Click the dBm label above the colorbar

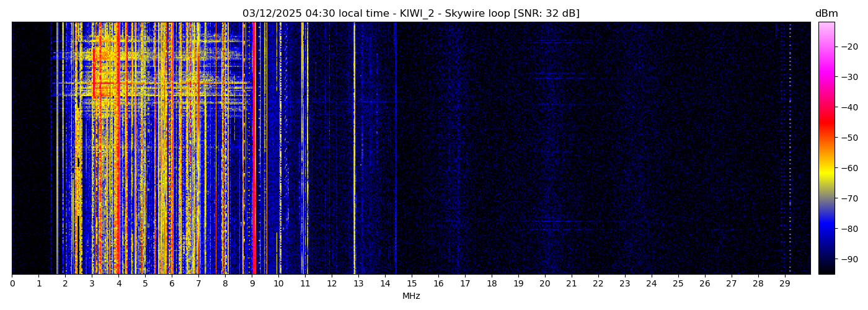pyautogui.click(x=826, y=14)
